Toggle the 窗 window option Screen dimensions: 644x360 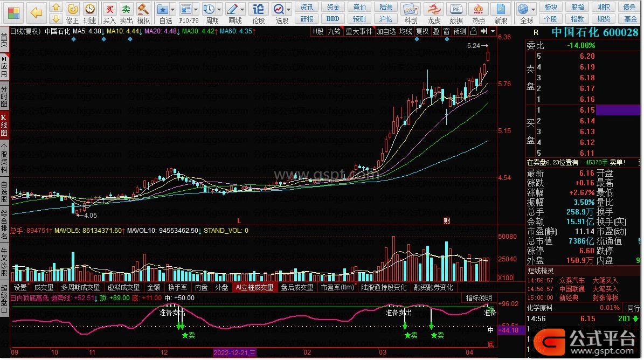tap(446, 32)
